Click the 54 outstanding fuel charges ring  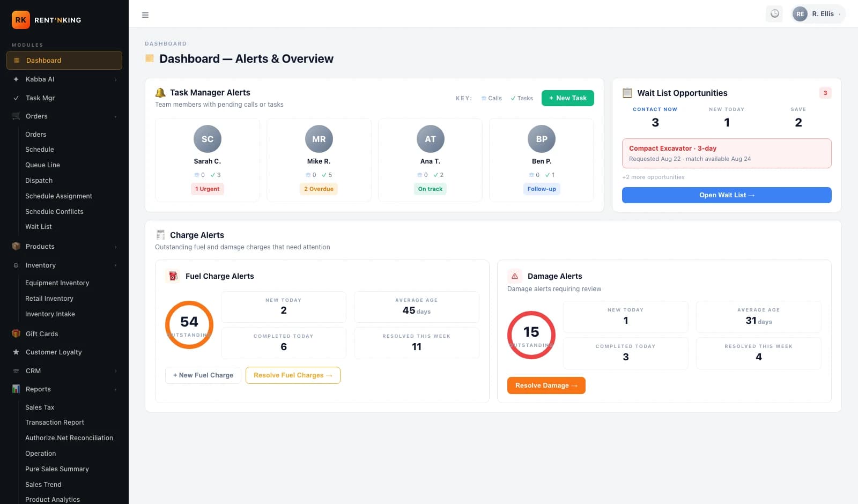coord(189,325)
